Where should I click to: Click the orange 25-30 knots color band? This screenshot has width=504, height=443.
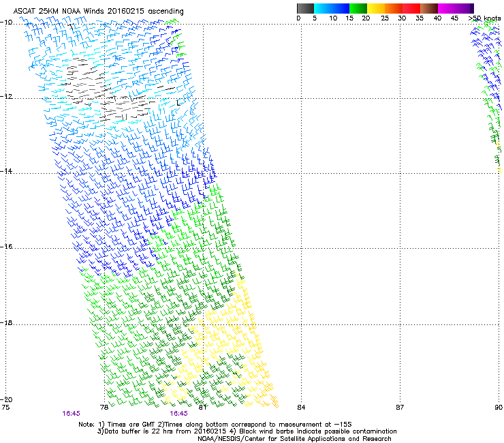tap(394, 8)
